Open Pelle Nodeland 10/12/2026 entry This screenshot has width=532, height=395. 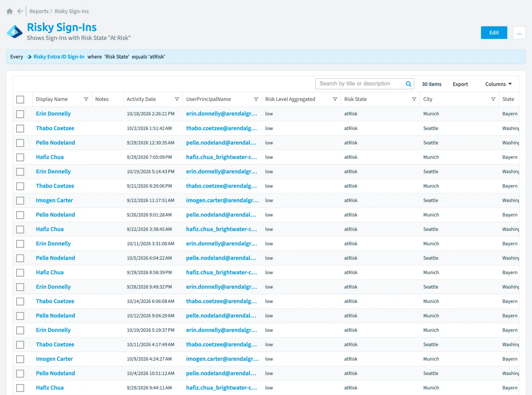pos(56,316)
